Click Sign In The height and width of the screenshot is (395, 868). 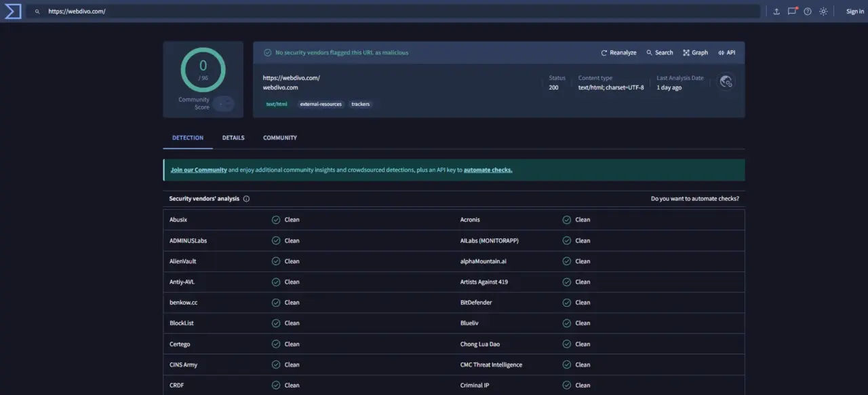[854, 11]
